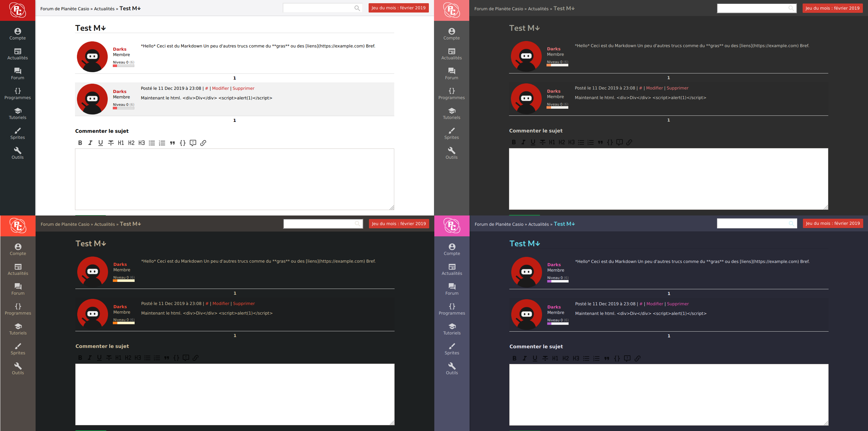This screenshot has width=868, height=431.
Task: Click the search magnifier in the light theme header
Action: 357,8
